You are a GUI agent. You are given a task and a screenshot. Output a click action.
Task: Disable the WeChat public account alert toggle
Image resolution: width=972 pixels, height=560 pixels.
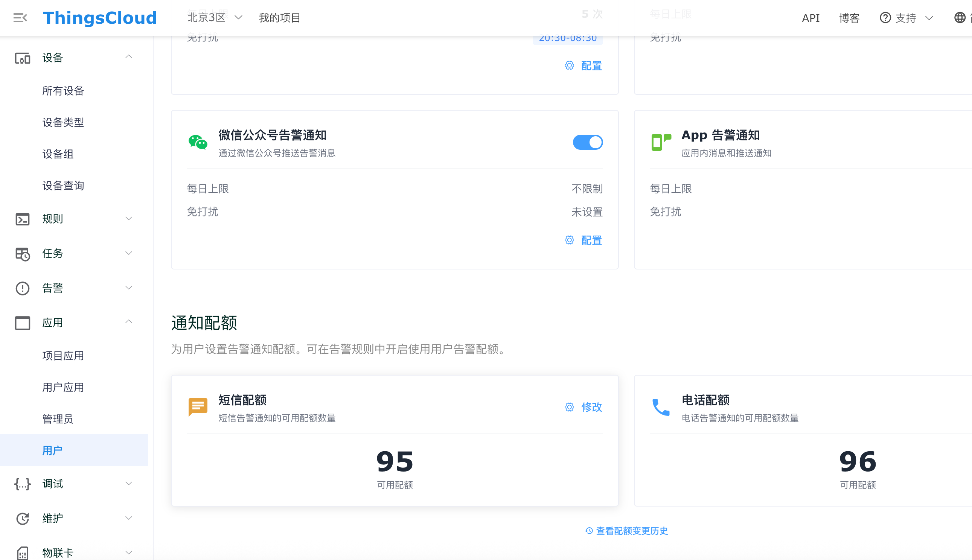(x=587, y=142)
